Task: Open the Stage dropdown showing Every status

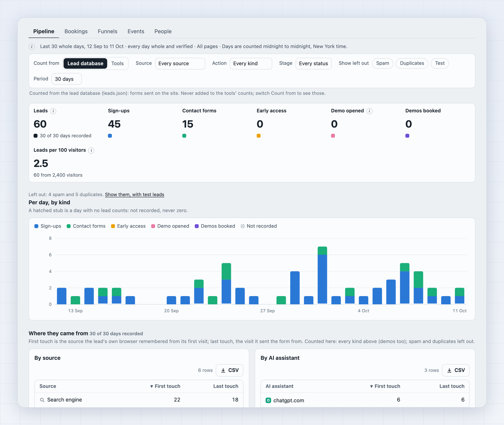Action: (x=313, y=64)
